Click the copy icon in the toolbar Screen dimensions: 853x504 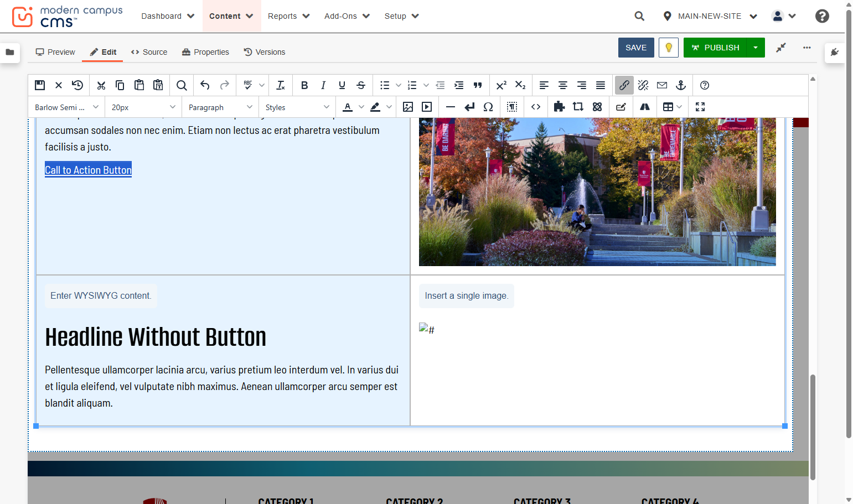point(120,85)
